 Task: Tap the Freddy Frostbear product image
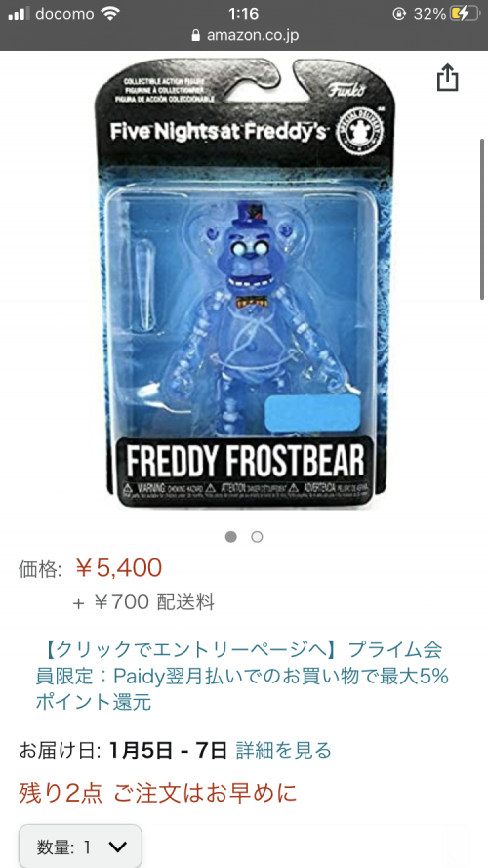244,282
